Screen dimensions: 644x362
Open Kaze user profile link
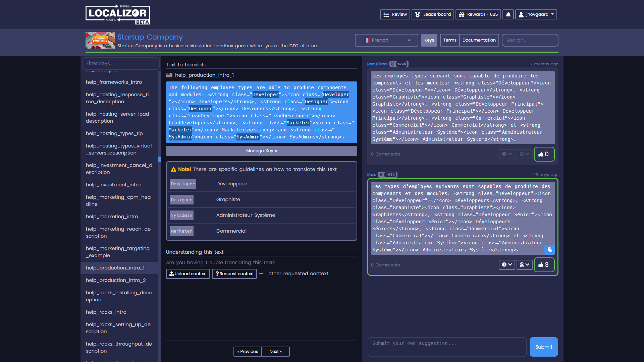pos(372,175)
